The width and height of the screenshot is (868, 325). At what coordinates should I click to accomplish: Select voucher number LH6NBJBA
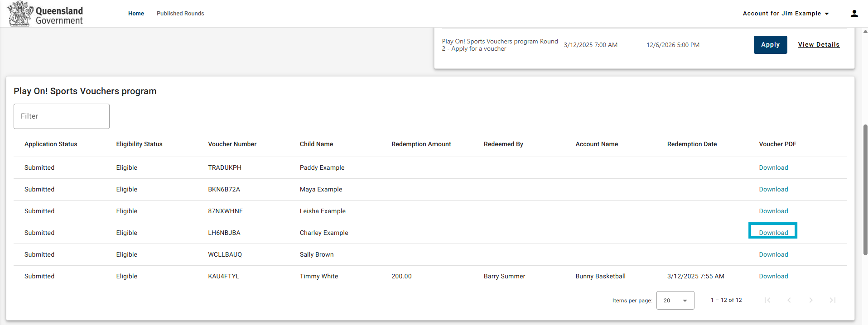coord(224,233)
